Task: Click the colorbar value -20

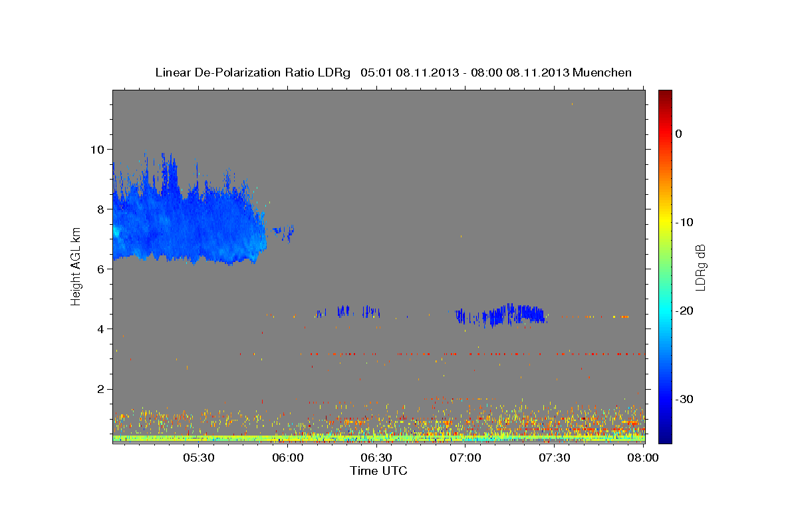Action: [685, 311]
